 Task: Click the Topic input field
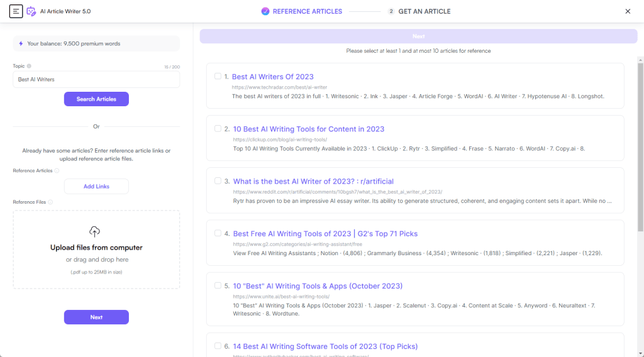[x=96, y=80]
